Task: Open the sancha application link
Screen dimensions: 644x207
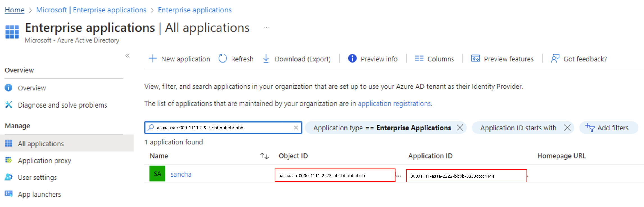Action: [181, 174]
